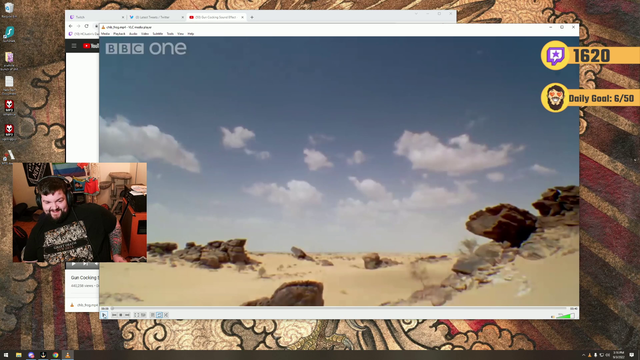Viewport: 640px width, 360px height.
Task: Click webcam overlay thumbnail
Action: click(x=80, y=212)
